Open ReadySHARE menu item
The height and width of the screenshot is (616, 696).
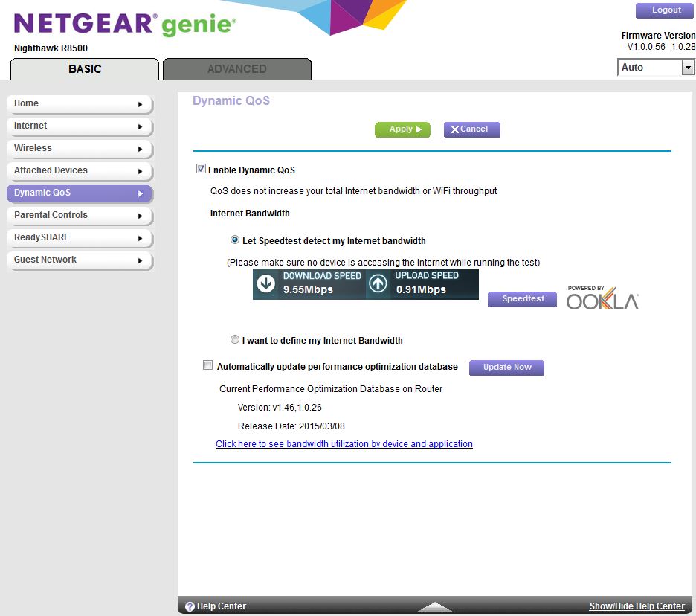pyautogui.click(x=80, y=237)
